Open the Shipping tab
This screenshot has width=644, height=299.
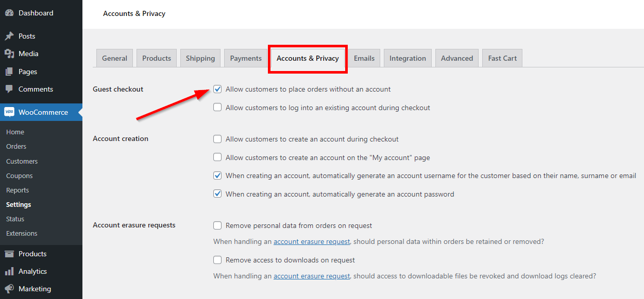tap(200, 58)
